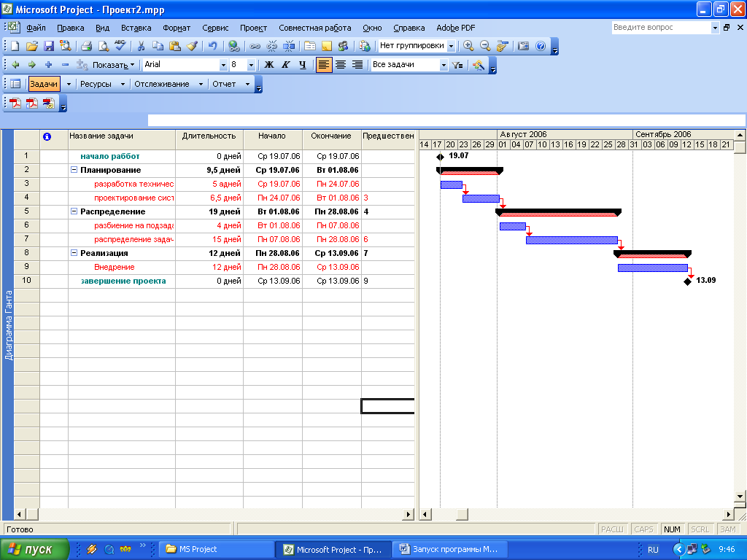Click the Link Tasks chain icon
The image size is (747, 560).
point(255,46)
